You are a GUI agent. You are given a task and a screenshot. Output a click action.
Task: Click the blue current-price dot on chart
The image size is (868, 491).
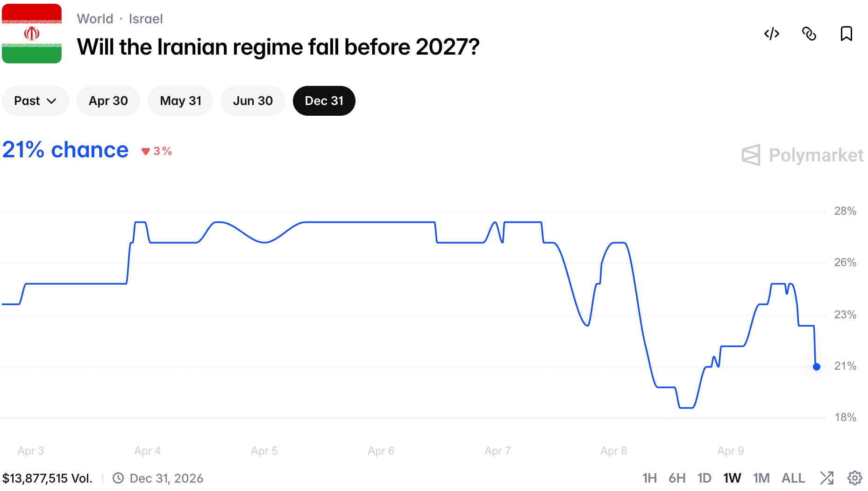pos(816,367)
